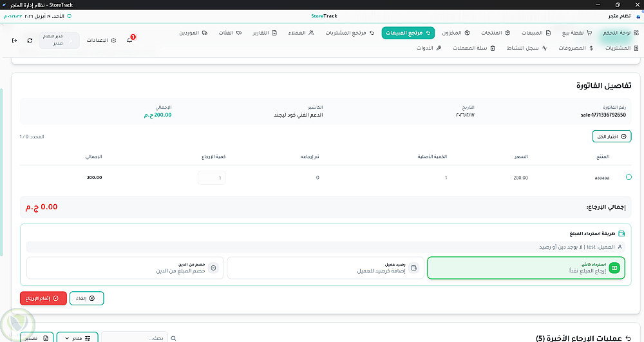Click the monitor icon beside the date
The image size is (644, 342).
(69, 16)
